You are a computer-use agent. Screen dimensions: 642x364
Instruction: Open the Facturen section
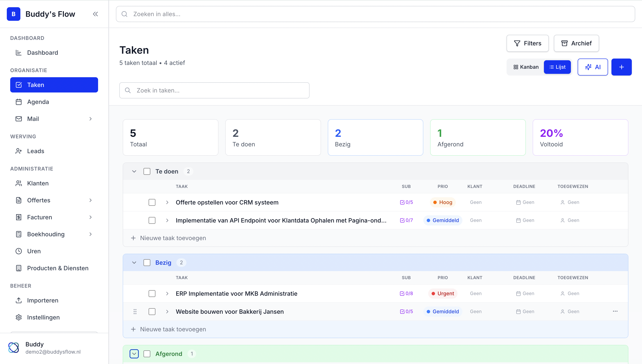[x=39, y=217]
